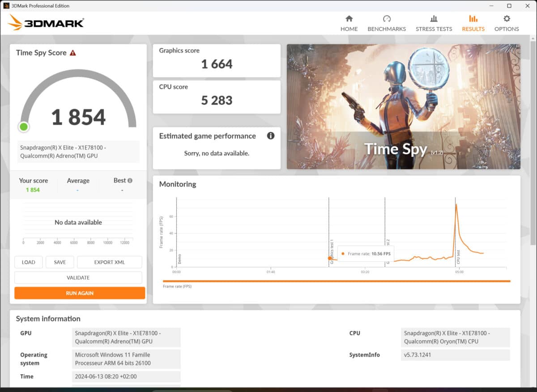537x392 pixels.
Task: Click GPU value in System information
Action: click(x=127, y=337)
